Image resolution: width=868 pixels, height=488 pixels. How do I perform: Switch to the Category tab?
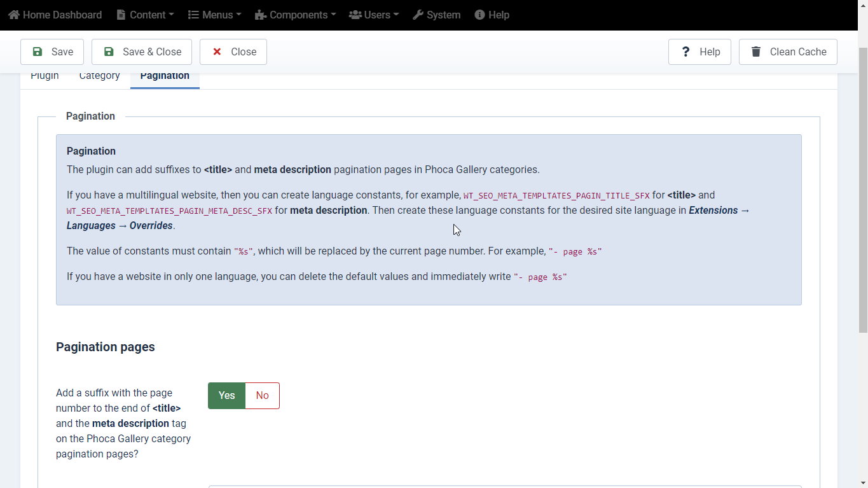click(99, 76)
